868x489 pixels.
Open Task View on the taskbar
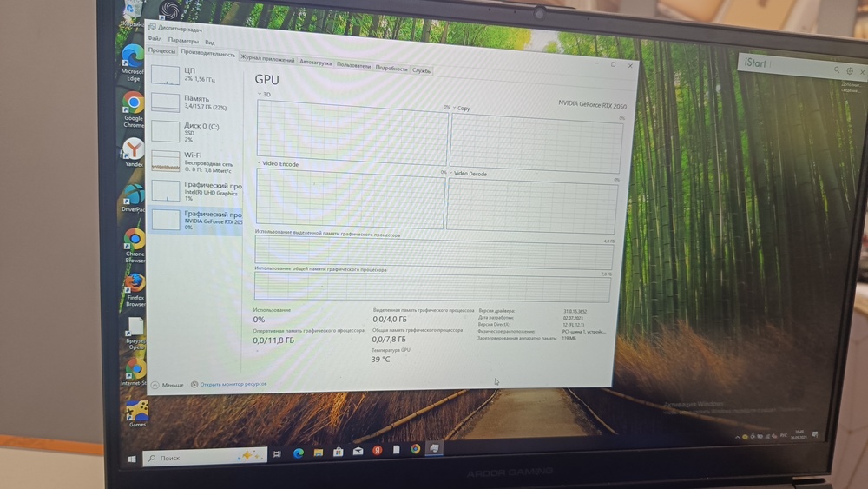tap(278, 454)
